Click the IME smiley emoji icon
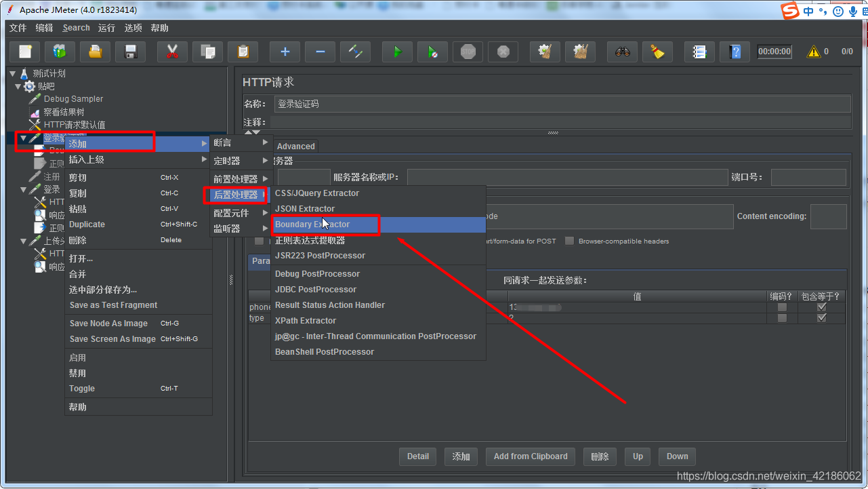Screen dimensions: 868x489 pyautogui.click(x=838, y=12)
